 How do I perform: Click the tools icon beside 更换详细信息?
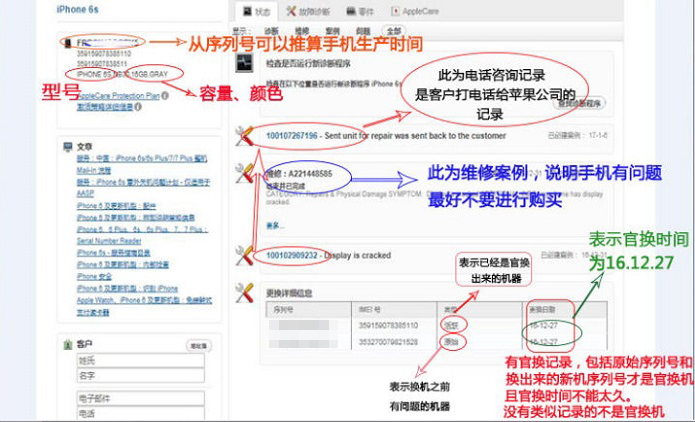click(x=244, y=293)
